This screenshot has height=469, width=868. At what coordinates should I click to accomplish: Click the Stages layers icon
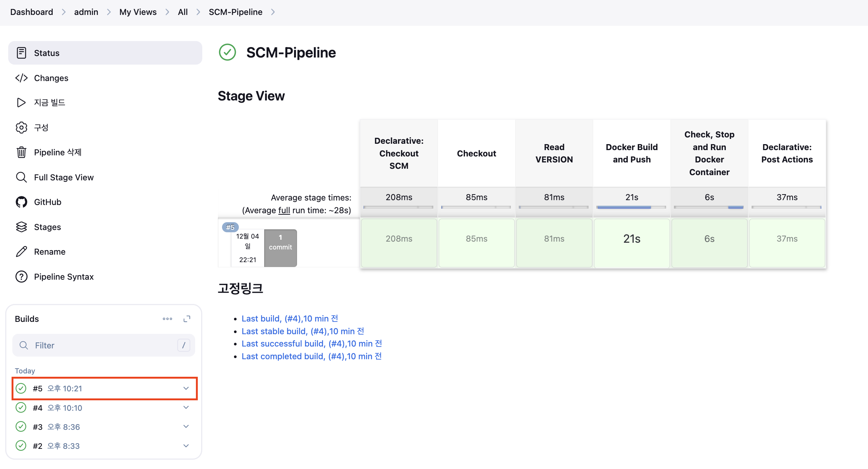(21, 227)
